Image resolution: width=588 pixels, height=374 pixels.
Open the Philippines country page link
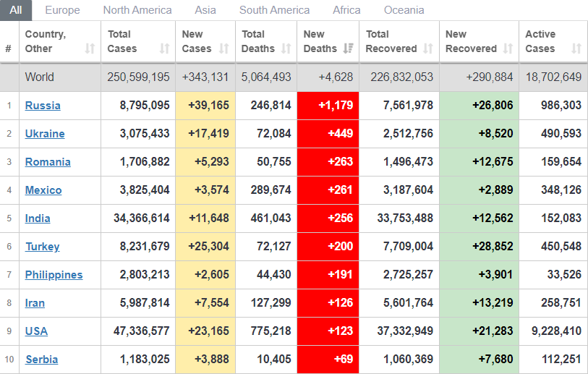click(x=54, y=275)
